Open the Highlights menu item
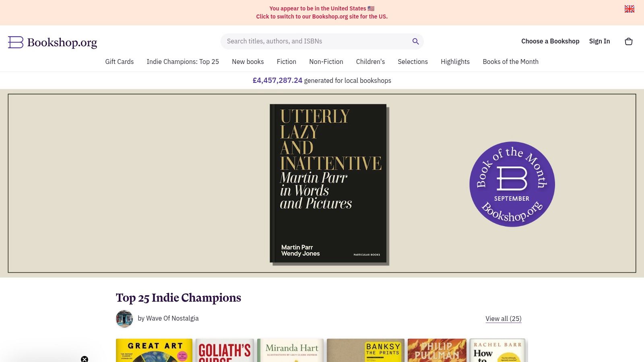644x362 pixels. pyautogui.click(x=455, y=62)
